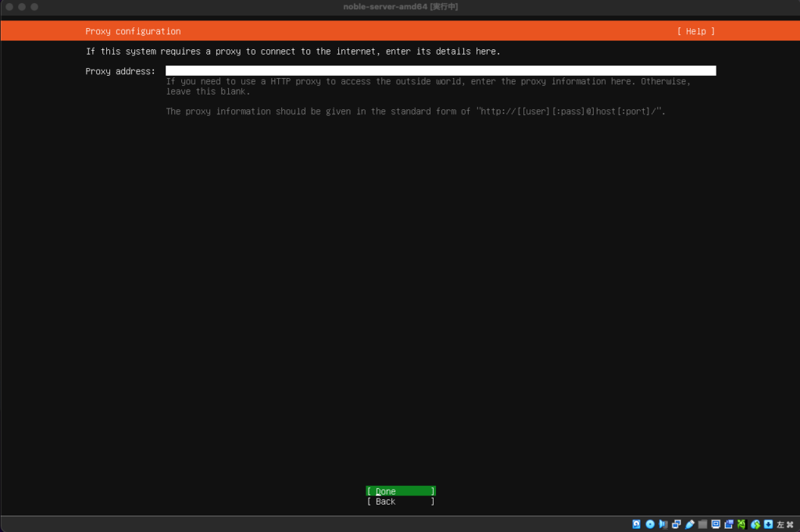Click the red close window button
Viewport: 800px width, 532px height.
point(9,6)
